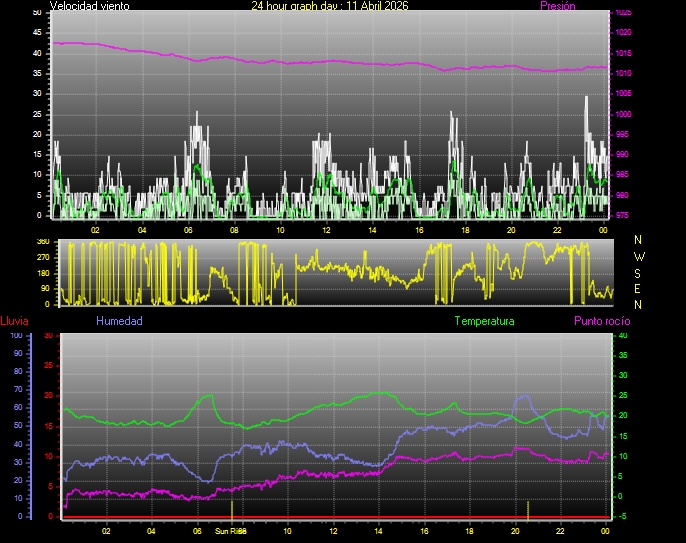Screen dimensions: 686x543
Task: Click the red "Lluvia" label
Action: [16, 321]
